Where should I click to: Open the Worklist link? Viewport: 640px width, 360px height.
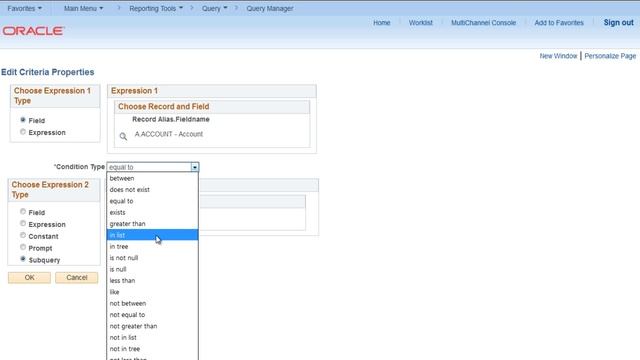click(420, 23)
